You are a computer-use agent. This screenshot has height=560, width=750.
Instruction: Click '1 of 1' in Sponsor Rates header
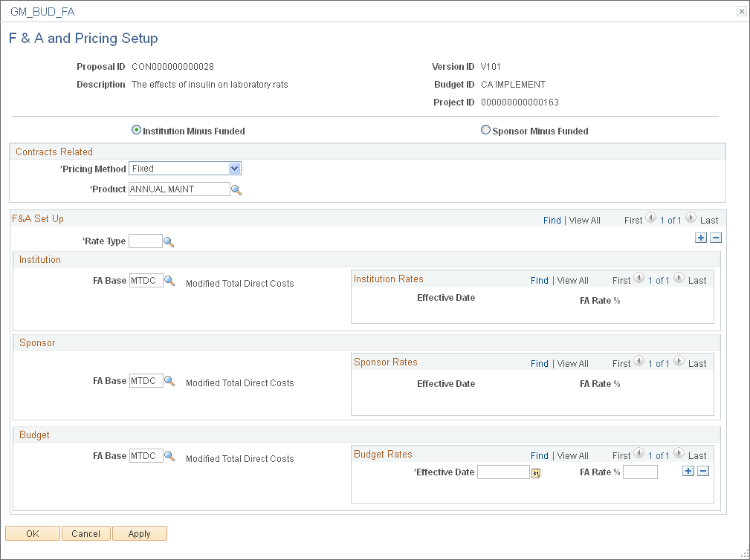pyautogui.click(x=659, y=364)
